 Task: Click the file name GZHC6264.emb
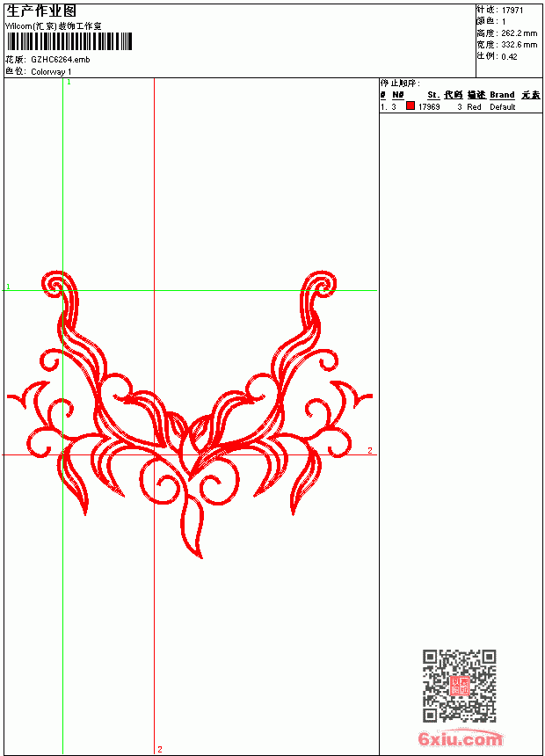coord(61,60)
